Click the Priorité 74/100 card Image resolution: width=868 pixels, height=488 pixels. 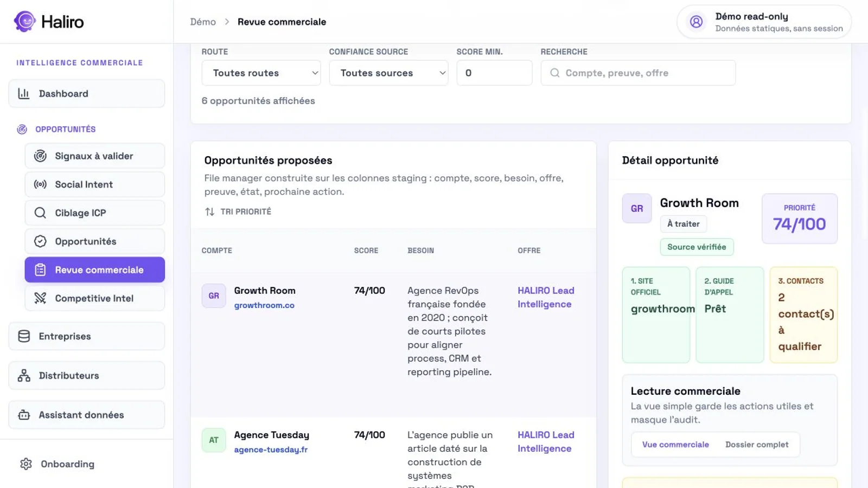pyautogui.click(x=800, y=219)
